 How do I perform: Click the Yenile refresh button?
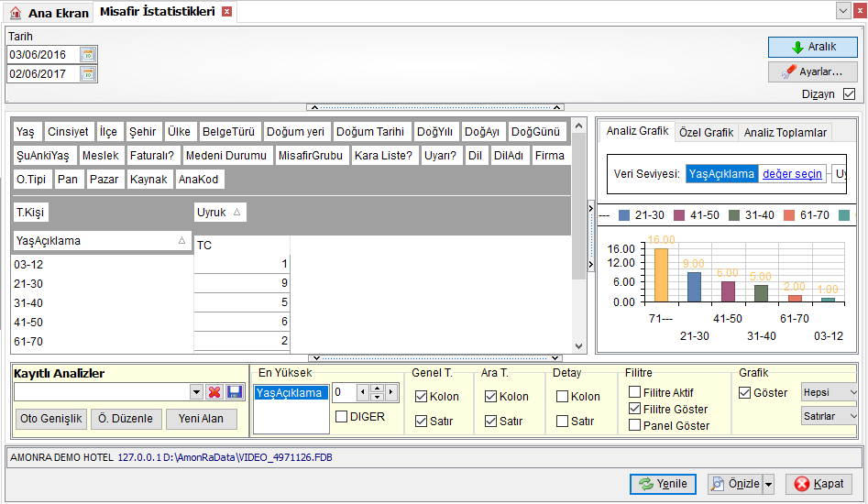663,484
